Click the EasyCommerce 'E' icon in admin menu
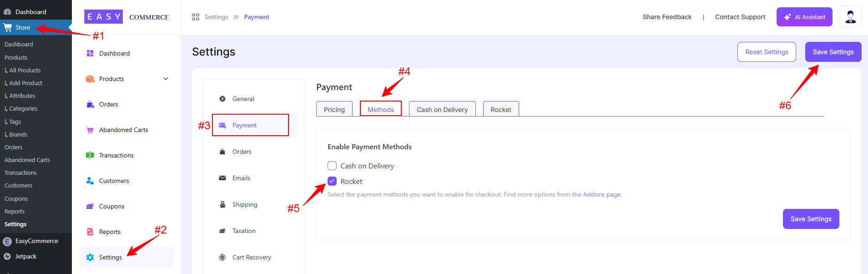868x274 pixels. click(7, 241)
